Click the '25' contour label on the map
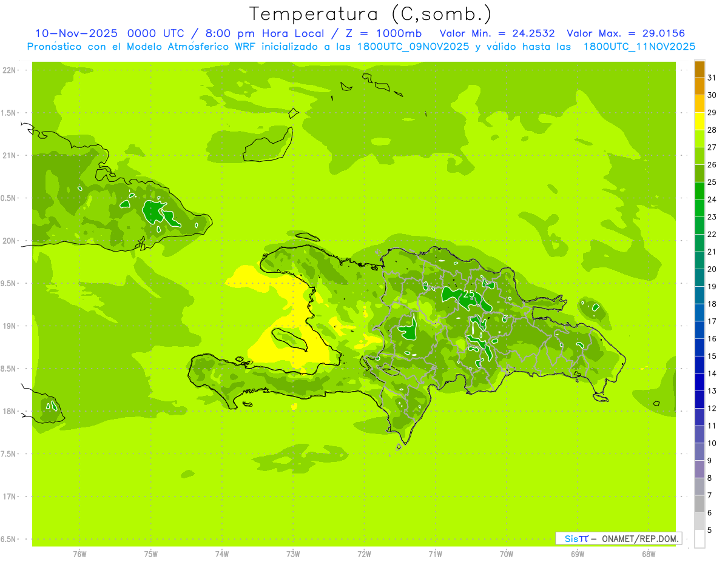The image size is (728, 562). [469, 293]
